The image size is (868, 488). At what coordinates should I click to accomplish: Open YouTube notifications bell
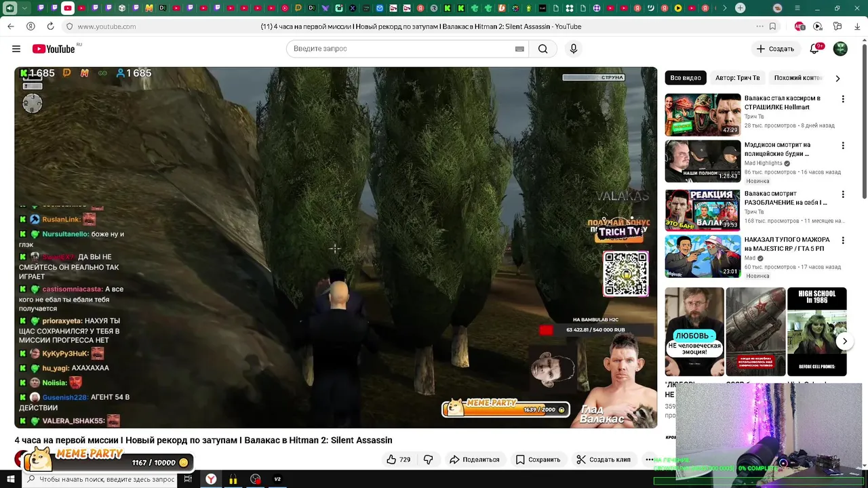(x=816, y=49)
